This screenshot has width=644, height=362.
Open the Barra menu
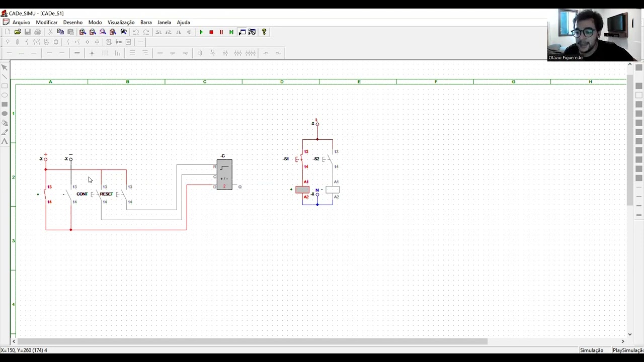pyautogui.click(x=146, y=22)
